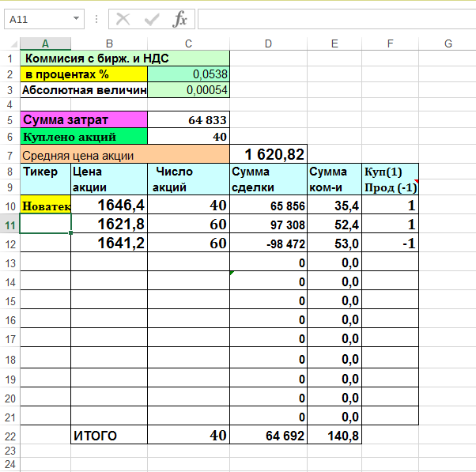Select the -1 sell flag cell
This screenshot has height=472, width=476.
click(390, 243)
